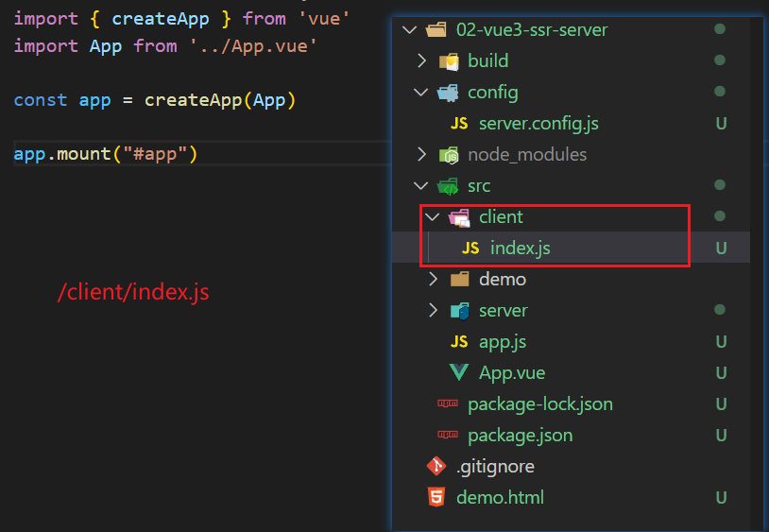Click the U git status beside package.json

pyautogui.click(x=721, y=436)
